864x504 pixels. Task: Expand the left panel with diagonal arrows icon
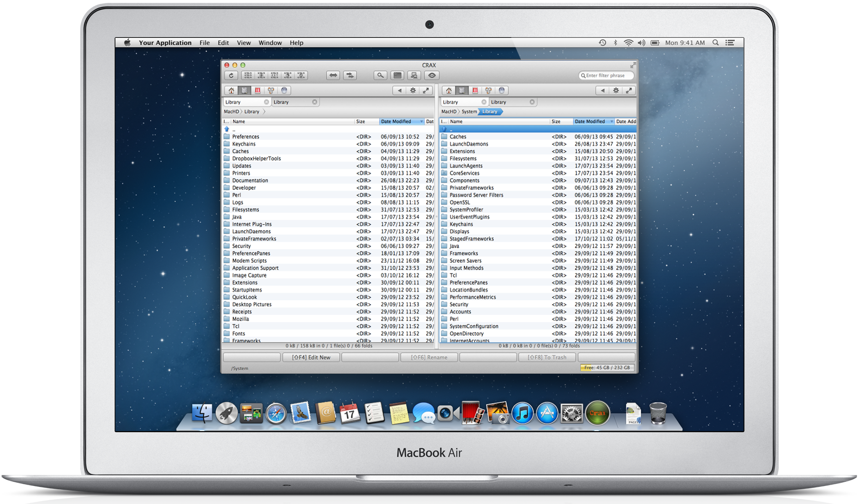pyautogui.click(x=426, y=90)
